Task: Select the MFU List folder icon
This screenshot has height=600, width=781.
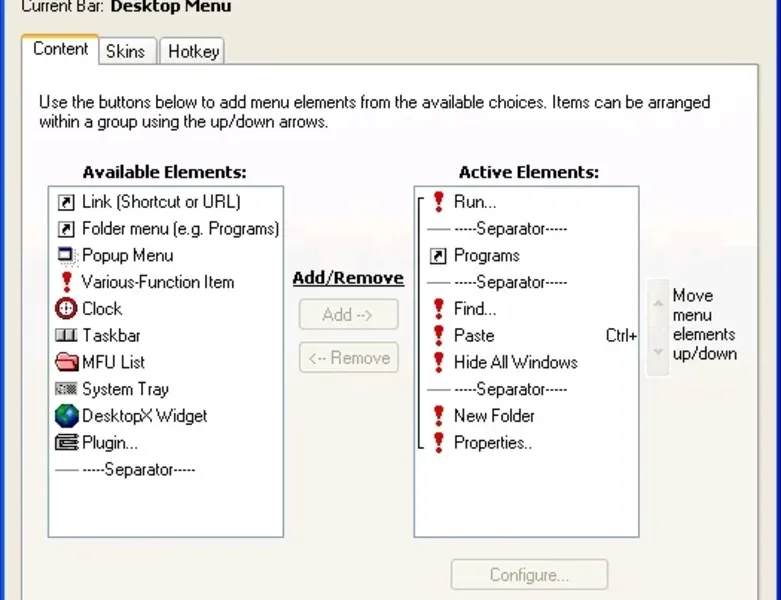Action: click(66, 362)
